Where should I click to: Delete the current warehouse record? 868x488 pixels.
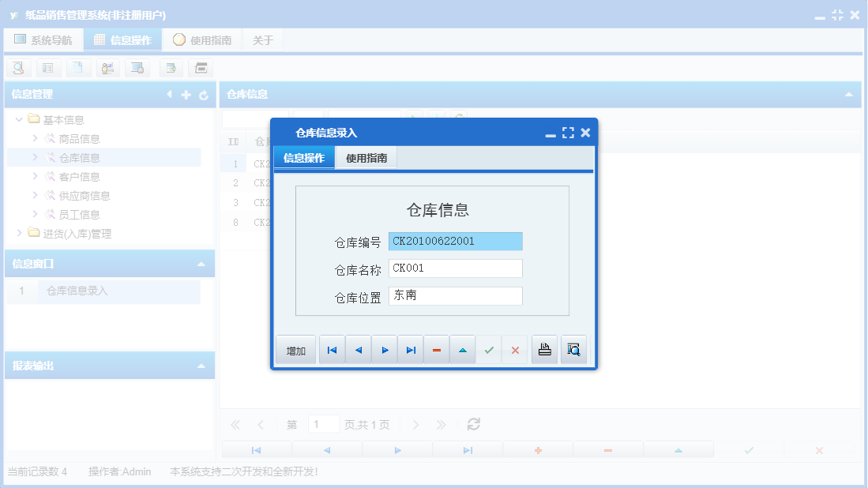[x=437, y=349]
